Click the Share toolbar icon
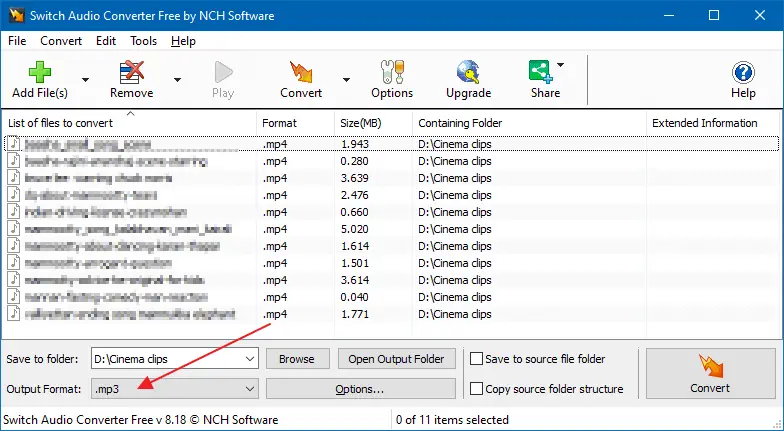The width and height of the screenshot is (784, 431). point(540,72)
